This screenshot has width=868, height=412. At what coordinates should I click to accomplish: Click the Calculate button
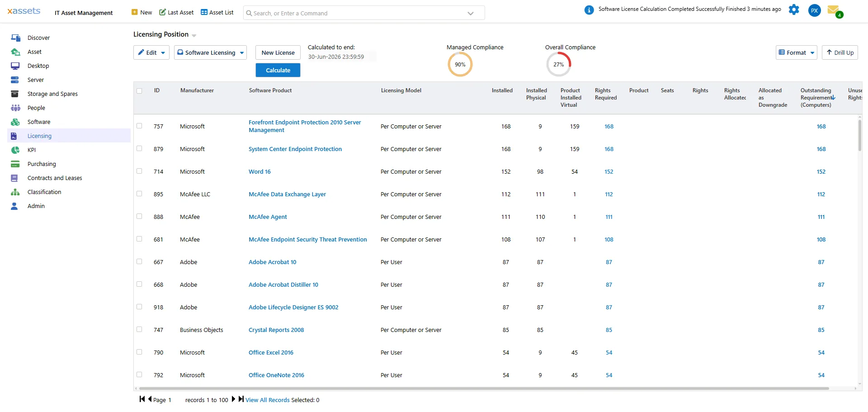tap(278, 70)
